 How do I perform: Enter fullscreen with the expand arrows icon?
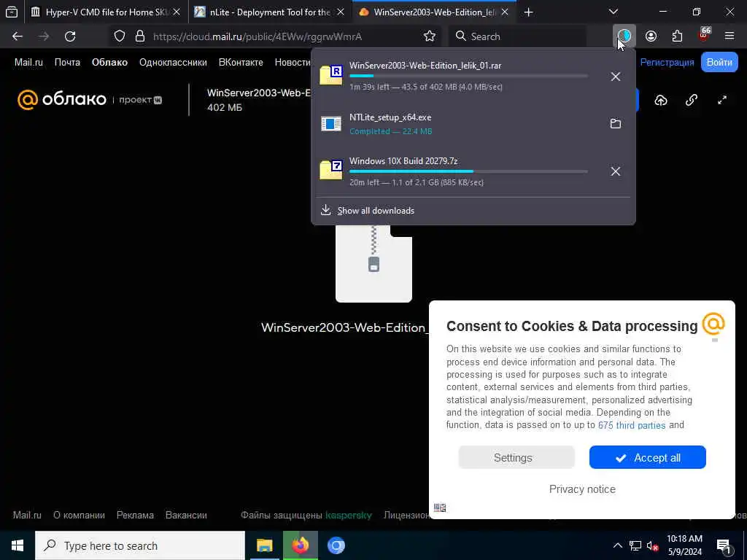(722, 100)
